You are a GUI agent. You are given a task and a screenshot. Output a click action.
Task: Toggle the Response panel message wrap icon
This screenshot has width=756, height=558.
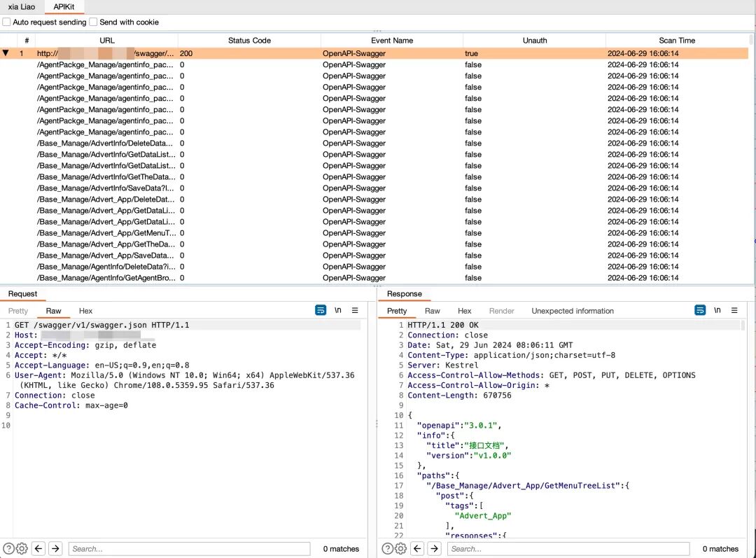(700, 310)
